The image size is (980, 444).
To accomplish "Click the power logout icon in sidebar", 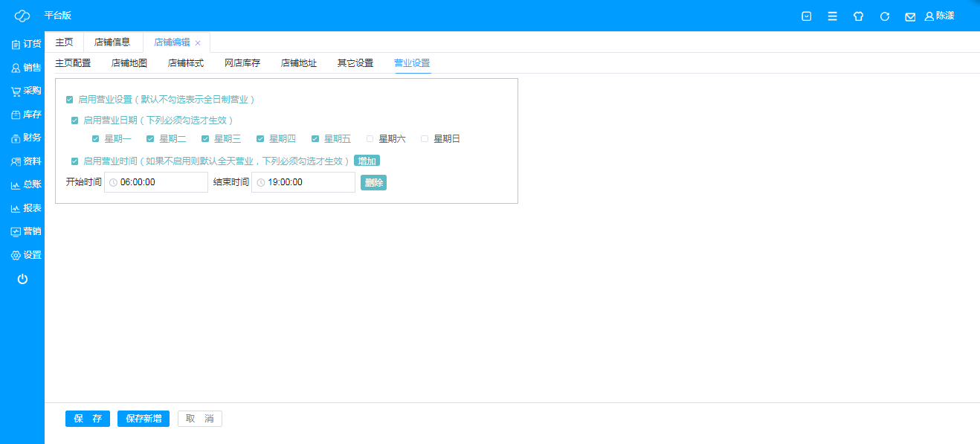I will 22,279.
